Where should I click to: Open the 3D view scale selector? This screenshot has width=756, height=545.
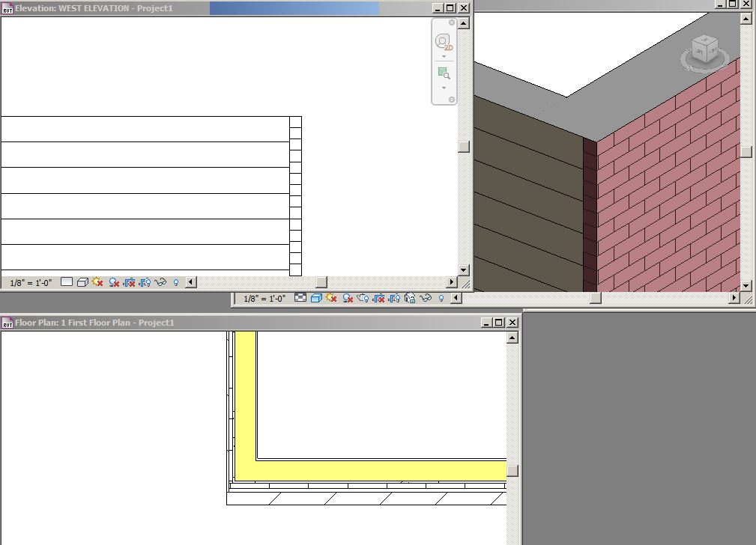pyautogui.click(x=264, y=298)
